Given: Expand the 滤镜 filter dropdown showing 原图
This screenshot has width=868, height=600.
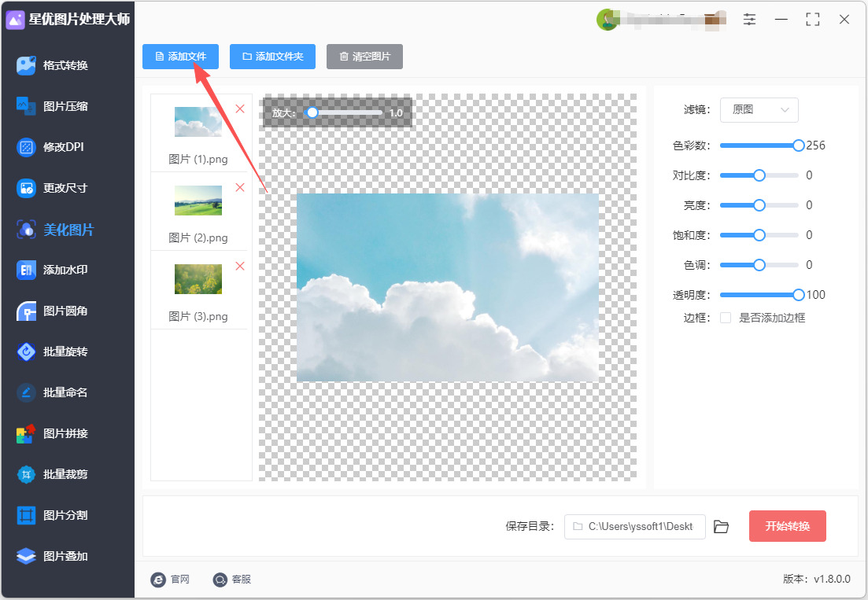Looking at the screenshot, I should tap(759, 110).
